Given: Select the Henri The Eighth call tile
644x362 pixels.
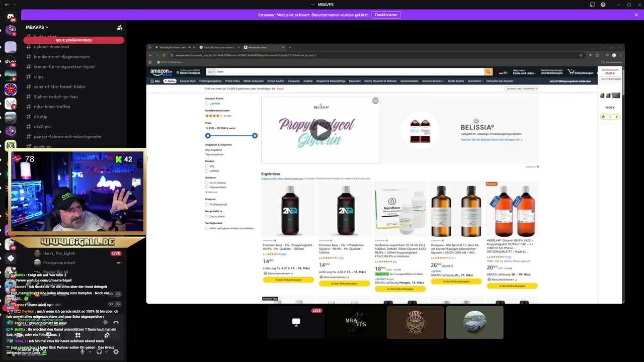Looking at the screenshot, I should point(416,322).
